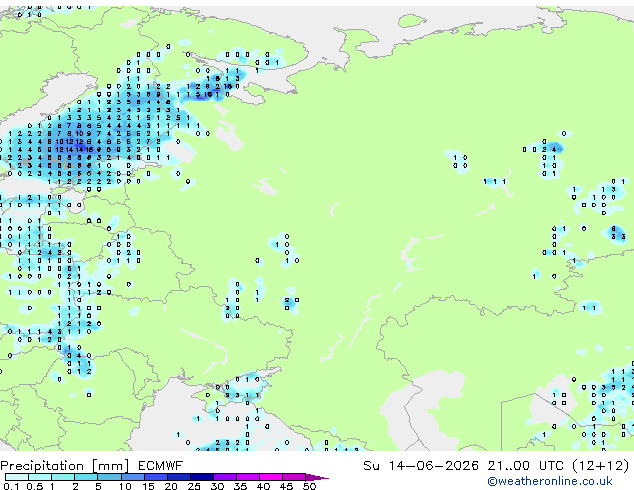Select the legend swatch between 45 and 50
Screen dimensions: 634x490
(x=294, y=477)
